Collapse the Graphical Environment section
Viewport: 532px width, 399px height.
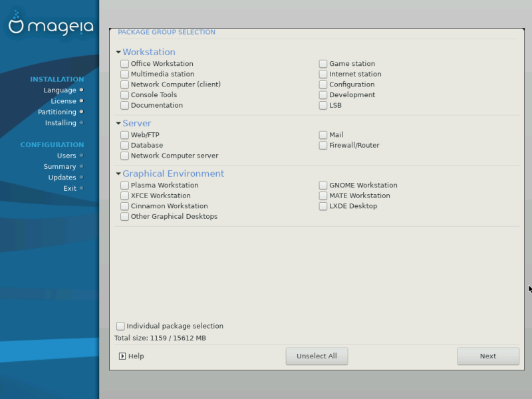click(x=118, y=174)
